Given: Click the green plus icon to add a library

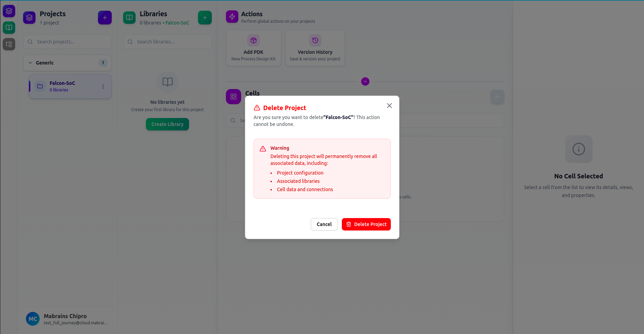Looking at the screenshot, I should 205,18.
